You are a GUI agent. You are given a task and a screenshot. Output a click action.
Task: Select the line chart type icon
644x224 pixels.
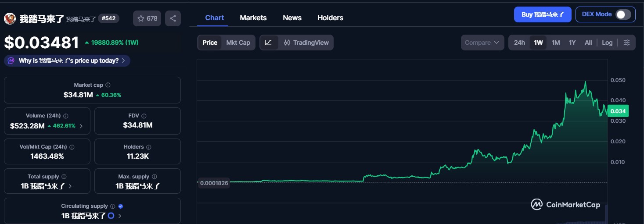coord(269,43)
